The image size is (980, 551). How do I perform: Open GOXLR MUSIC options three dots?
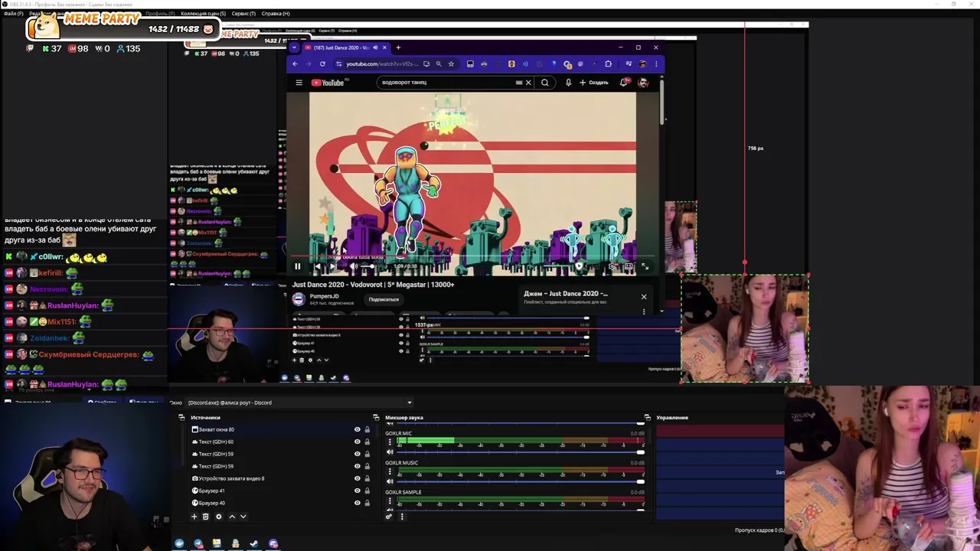click(390, 471)
